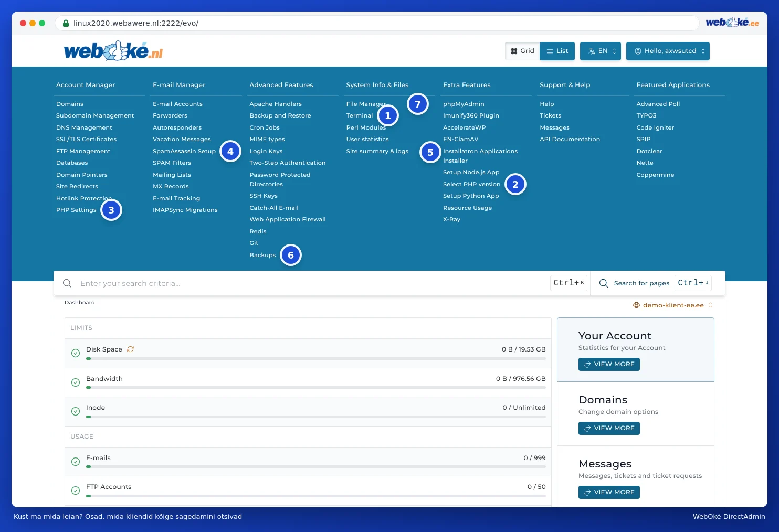Screen dimensions: 779x532
Task: Click the lock icon in address bar
Action: [x=66, y=23]
